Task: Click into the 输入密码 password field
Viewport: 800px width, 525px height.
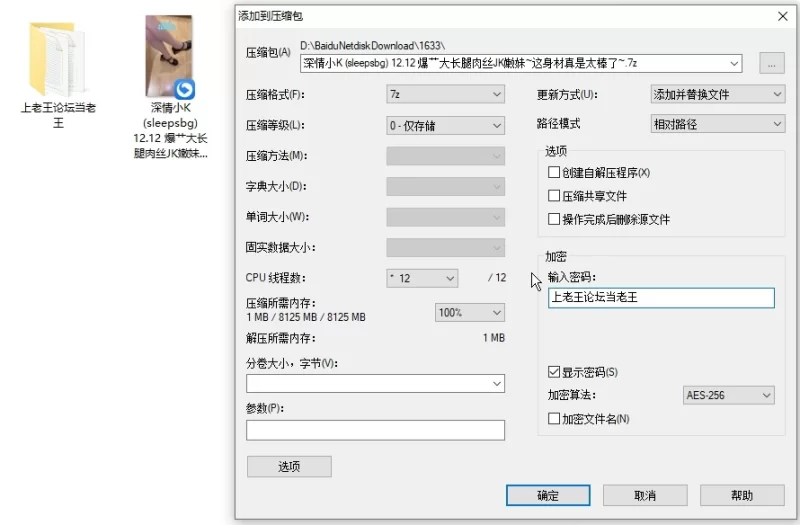Action: [x=661, y=297]
